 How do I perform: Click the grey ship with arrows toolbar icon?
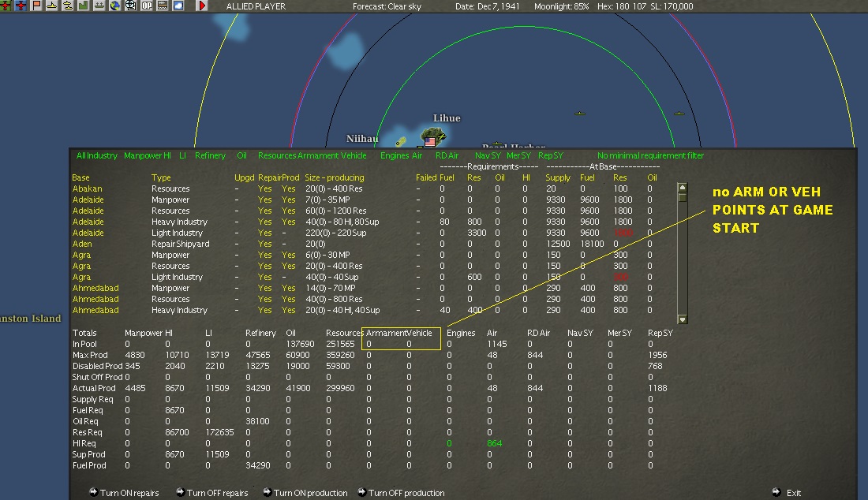coord(99,6)
